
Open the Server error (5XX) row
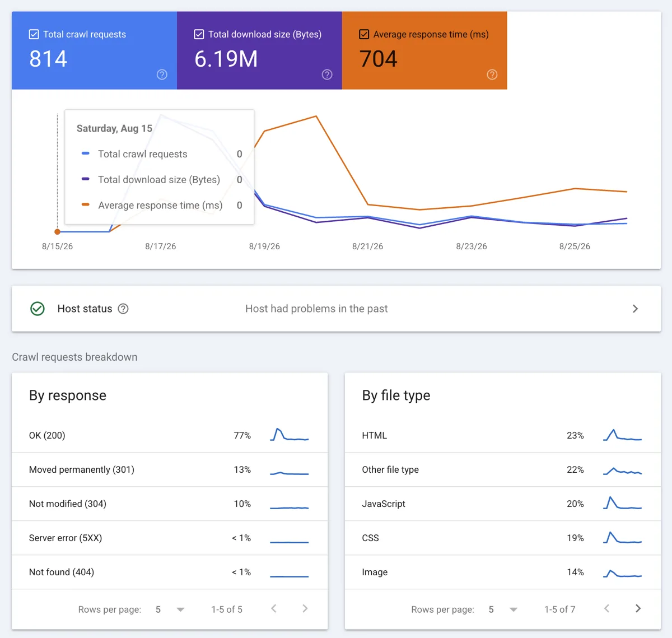tap(170, 538)
